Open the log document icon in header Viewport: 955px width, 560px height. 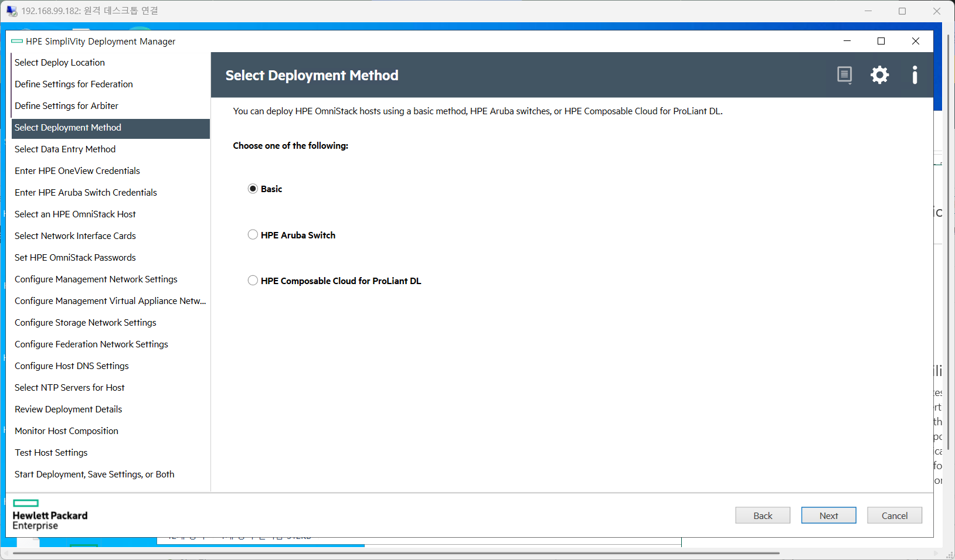(844, 75)
